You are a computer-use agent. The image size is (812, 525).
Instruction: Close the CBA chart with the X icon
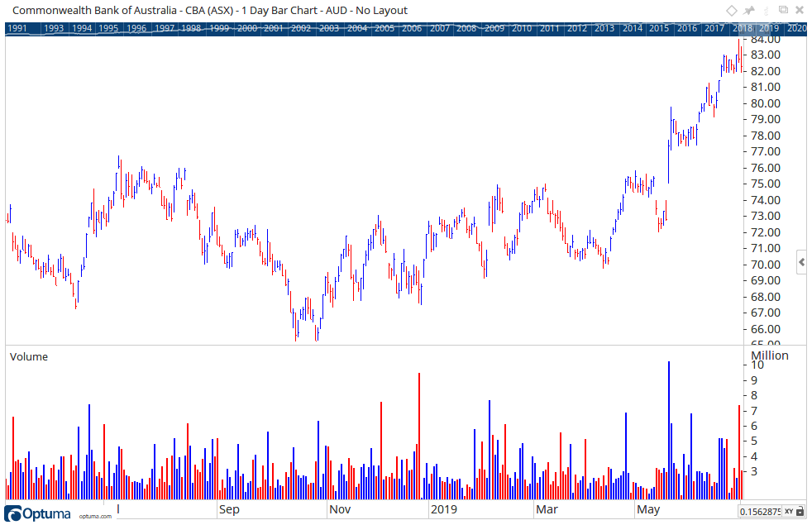tap(800, 11)
